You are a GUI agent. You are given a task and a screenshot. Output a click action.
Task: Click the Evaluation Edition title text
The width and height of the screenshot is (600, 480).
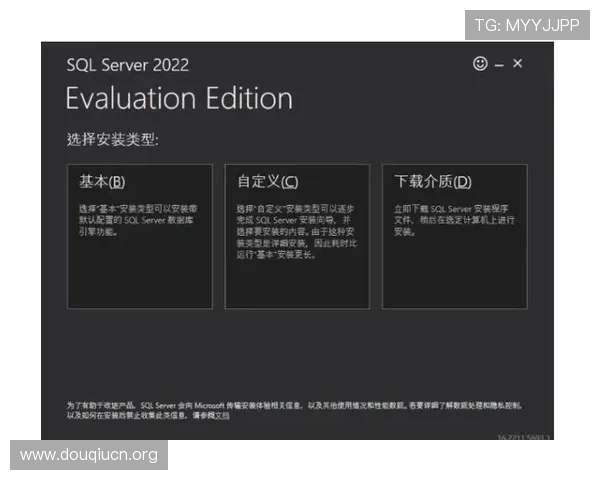pyautogui.click(x=179, y=98)
